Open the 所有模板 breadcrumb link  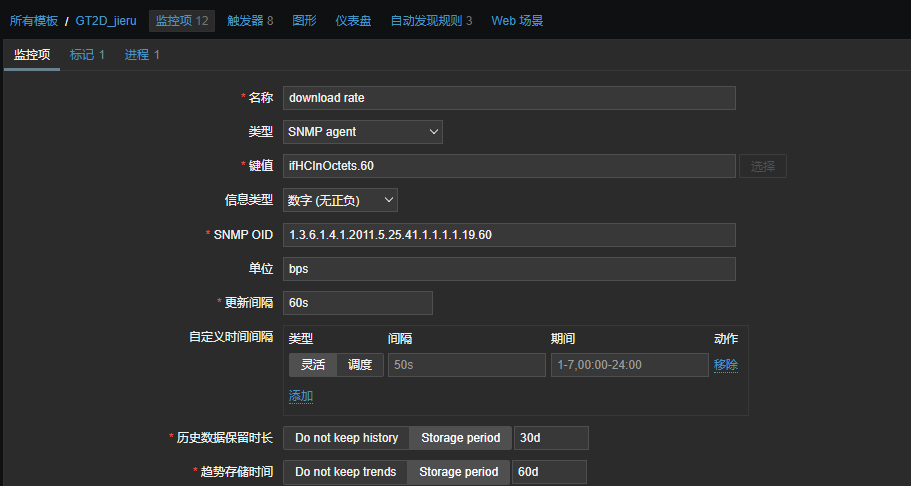36,20
